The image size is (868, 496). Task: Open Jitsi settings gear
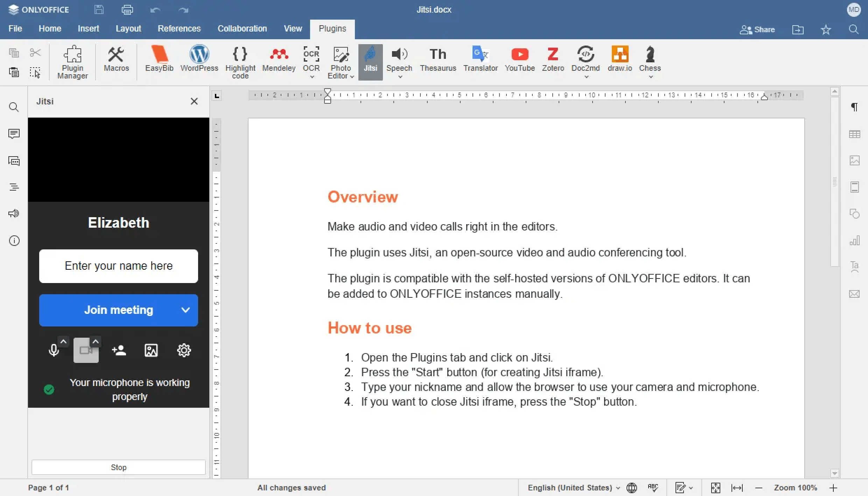184,350
